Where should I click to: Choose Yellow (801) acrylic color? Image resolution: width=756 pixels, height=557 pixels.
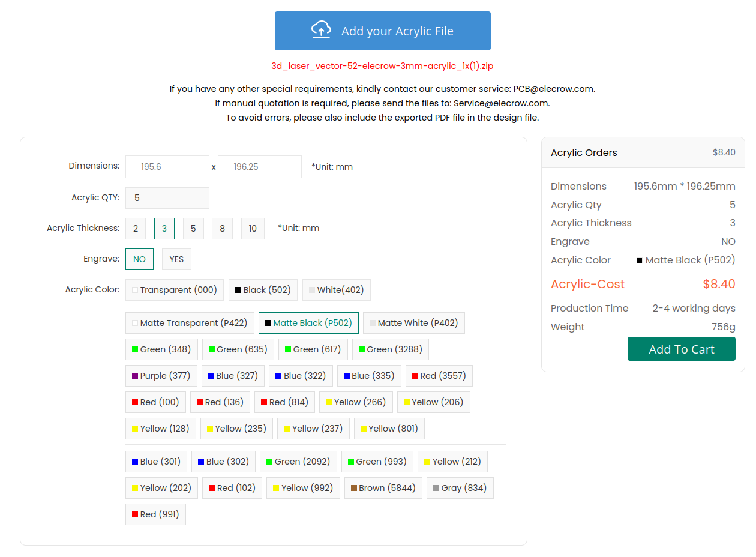pos(389,429)
